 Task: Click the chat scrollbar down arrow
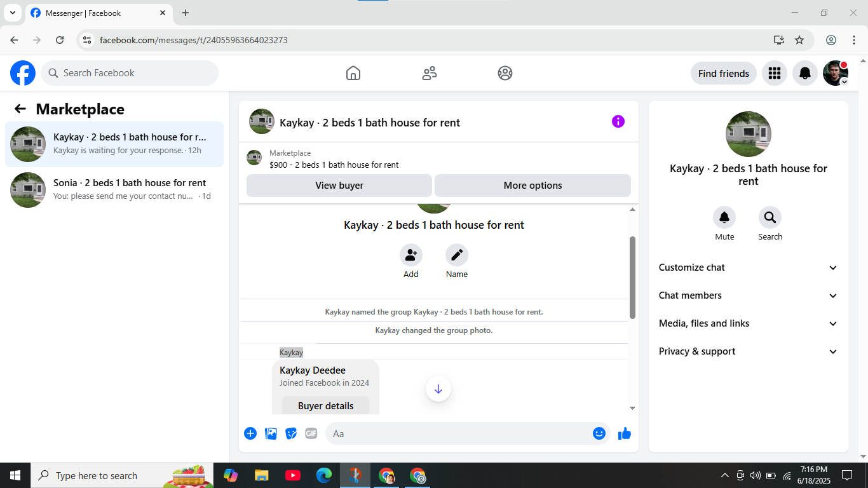632,409
